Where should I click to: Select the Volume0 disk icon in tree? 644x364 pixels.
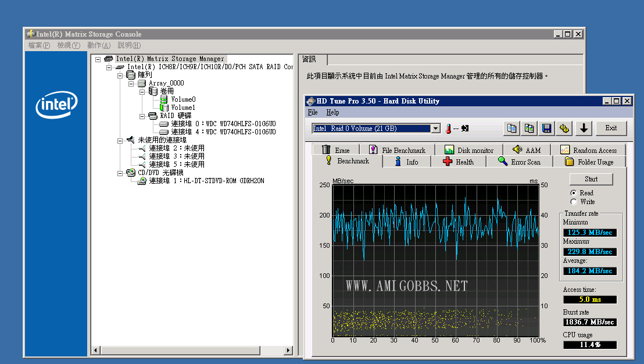tap(164, 99)
